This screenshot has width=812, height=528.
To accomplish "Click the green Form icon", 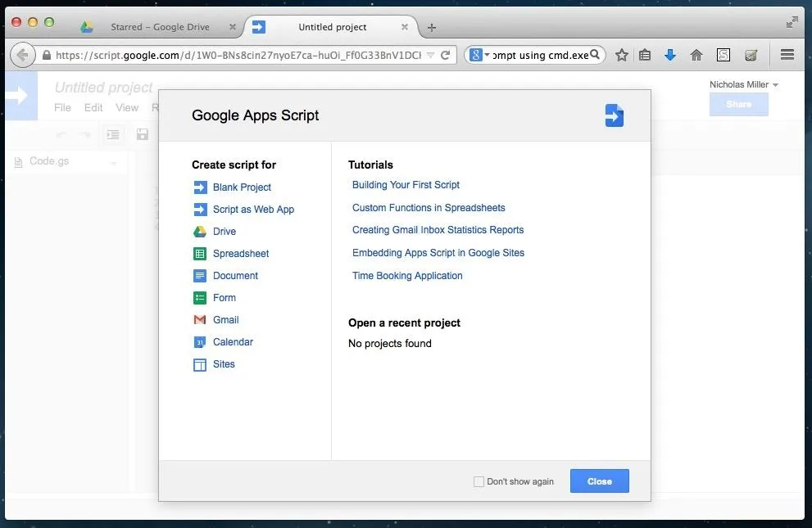I will (x=200, y=298).
